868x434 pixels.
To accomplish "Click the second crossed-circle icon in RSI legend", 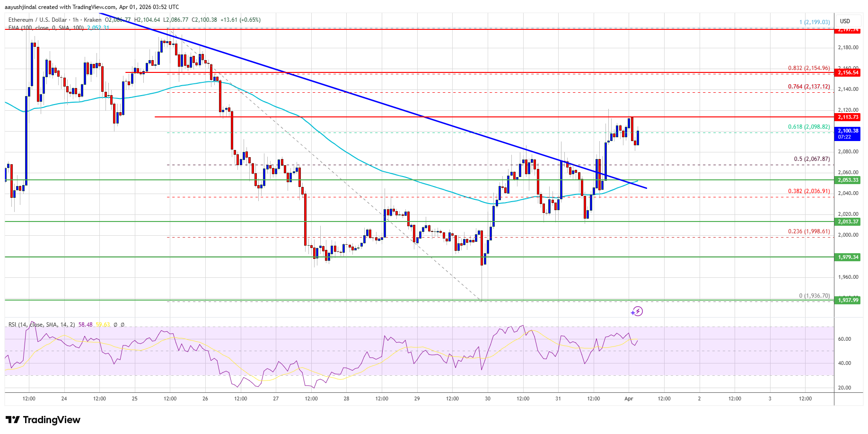I will 123,325.
